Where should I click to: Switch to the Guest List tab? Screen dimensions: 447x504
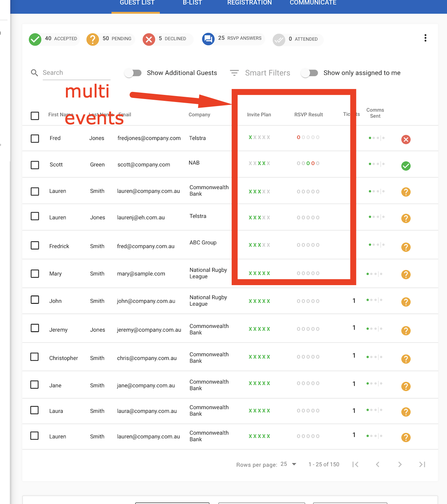(137, 3)
